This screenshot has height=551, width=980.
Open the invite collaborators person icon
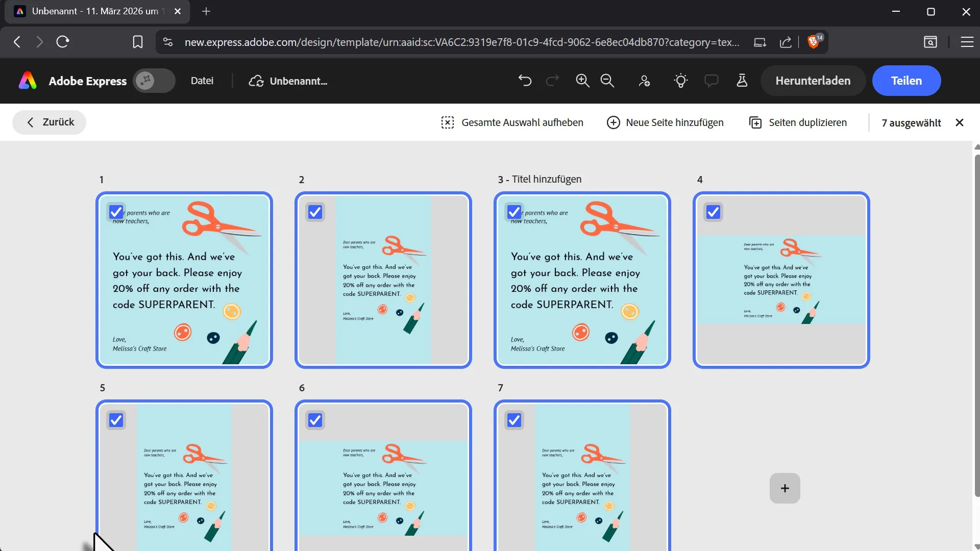[x=644, y=81]
